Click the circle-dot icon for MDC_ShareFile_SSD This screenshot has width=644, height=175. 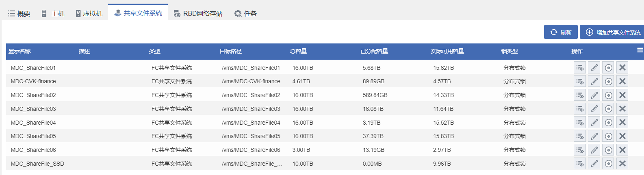608,164
